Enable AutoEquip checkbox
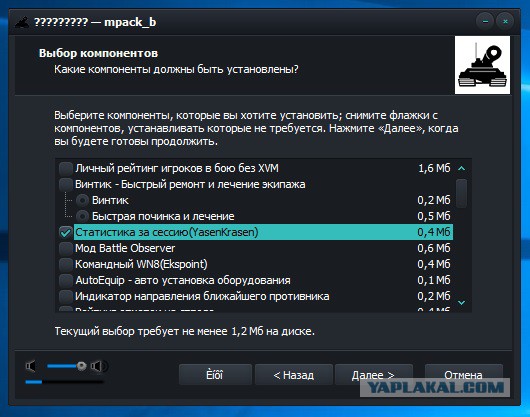The width and height of the screenshot is (530, 417). (x=66, y=280)
